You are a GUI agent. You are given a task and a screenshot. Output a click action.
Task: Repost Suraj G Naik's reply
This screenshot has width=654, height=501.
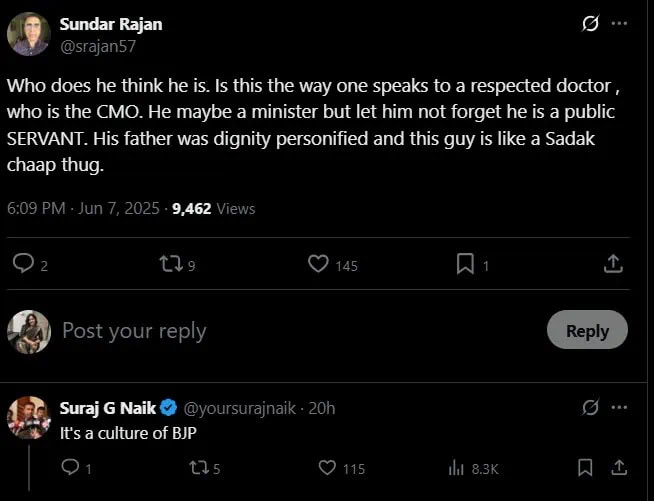click(198, 467)
